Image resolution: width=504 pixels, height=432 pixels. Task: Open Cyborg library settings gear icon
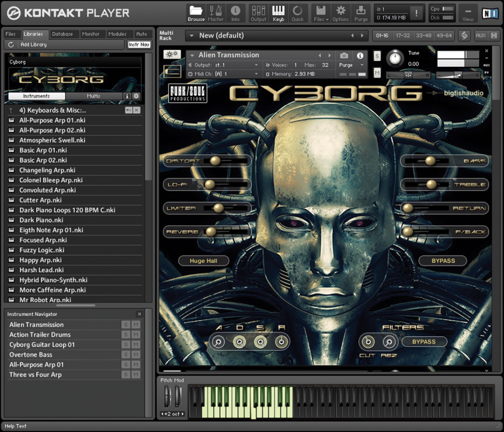[136, 96]
